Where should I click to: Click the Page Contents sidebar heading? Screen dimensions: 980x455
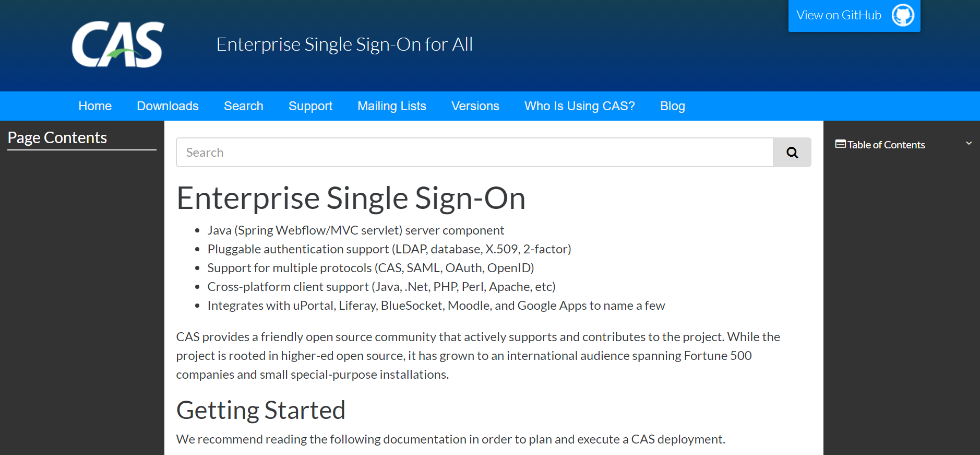click(57, 137)
